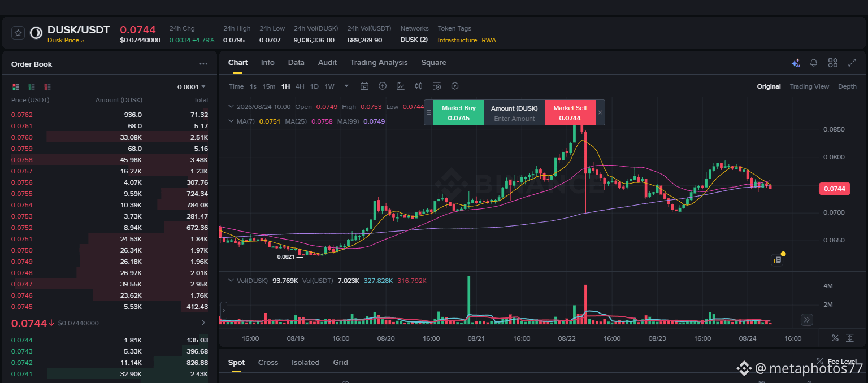Switch to Depth chart
This screenshot has width=868, height=383.
(x=847, y=86)
